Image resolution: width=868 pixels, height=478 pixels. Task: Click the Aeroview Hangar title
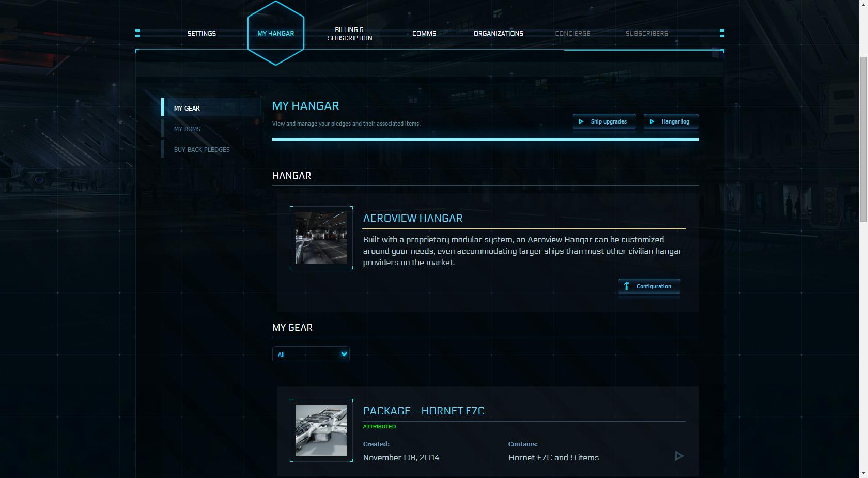click(413, 218)
